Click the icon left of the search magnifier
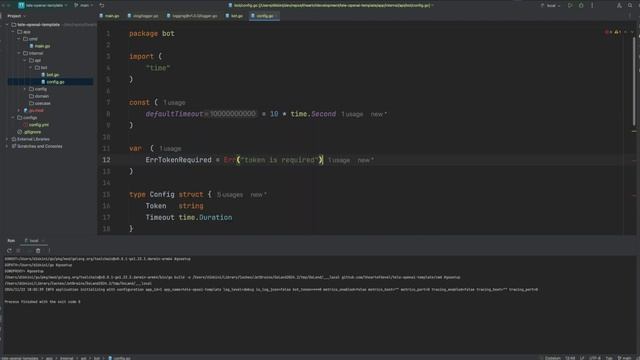Image resolution: width=640 pixels, height=360 pixels. (x=619, y=6)
